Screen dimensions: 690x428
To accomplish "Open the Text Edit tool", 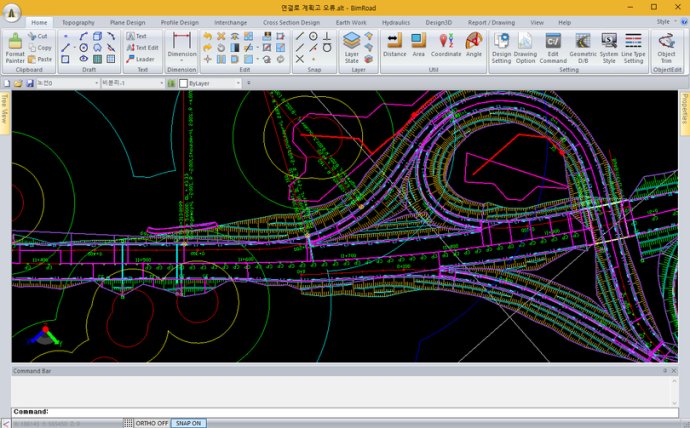I will point(142,48).
